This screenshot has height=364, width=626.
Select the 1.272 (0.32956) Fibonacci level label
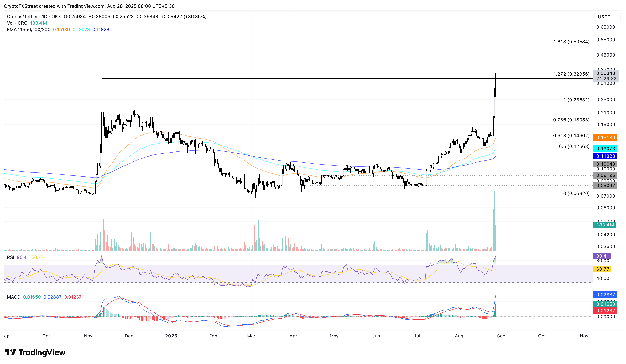[571, 74]
